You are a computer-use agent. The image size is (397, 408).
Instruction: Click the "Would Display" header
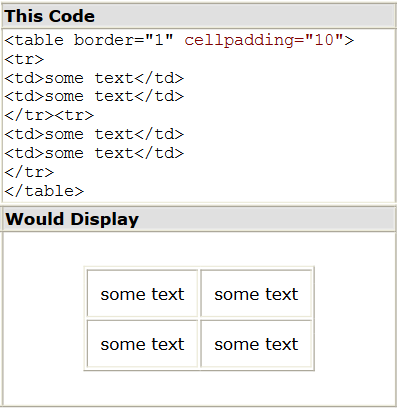[199, 219]
